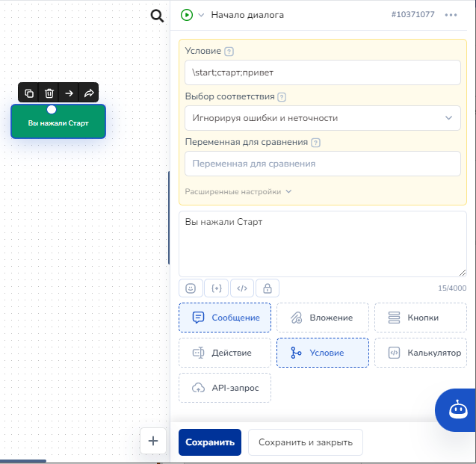
Task: Click the Сохранить button
Action: pyautogui.click(x=210, y=442)
